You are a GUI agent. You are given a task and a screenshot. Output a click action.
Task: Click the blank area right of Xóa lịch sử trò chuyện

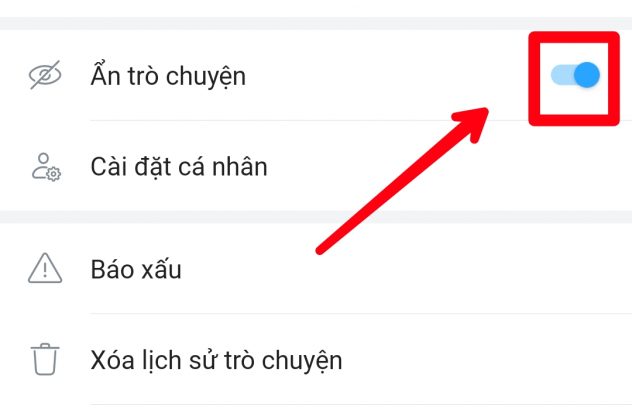(x=484, y=360)
